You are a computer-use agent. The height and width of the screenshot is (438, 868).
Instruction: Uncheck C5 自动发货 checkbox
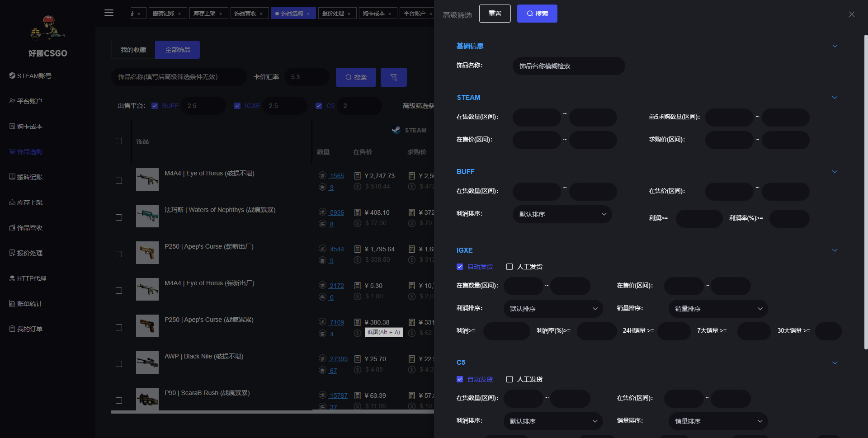click(x=460, y=379)
